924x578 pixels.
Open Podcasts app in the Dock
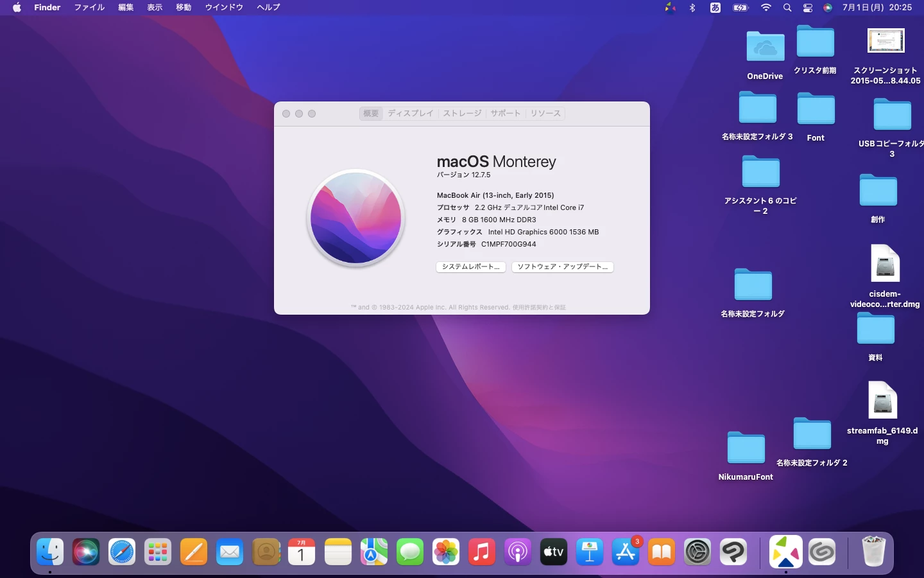(x=518, y=552)
